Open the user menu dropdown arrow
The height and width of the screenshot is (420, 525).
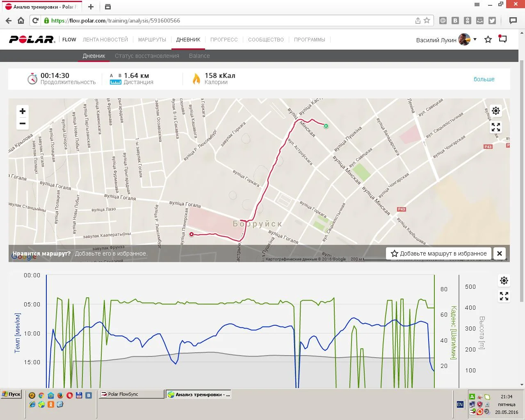(475, 39)
